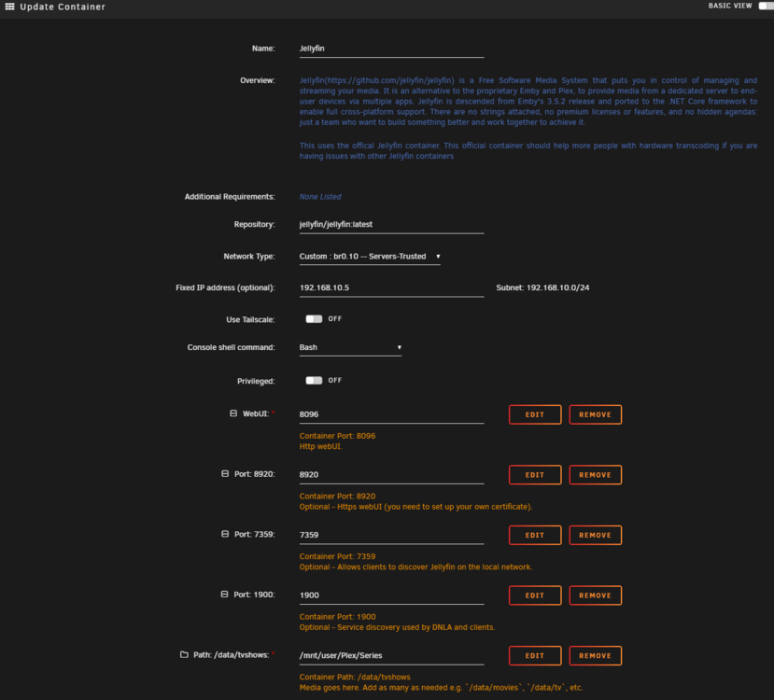Click the Container Path: /data/tvshows text

tap(355, 677)
